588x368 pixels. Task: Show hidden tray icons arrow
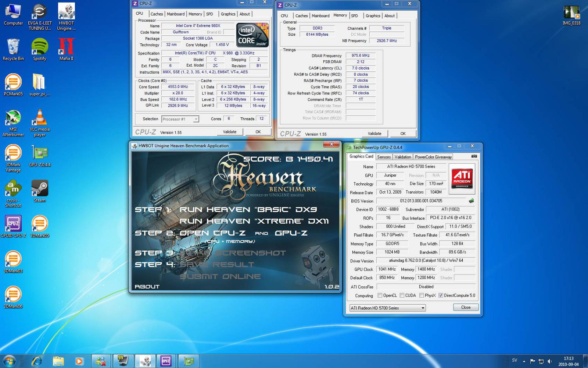click(x=524, y=361)
